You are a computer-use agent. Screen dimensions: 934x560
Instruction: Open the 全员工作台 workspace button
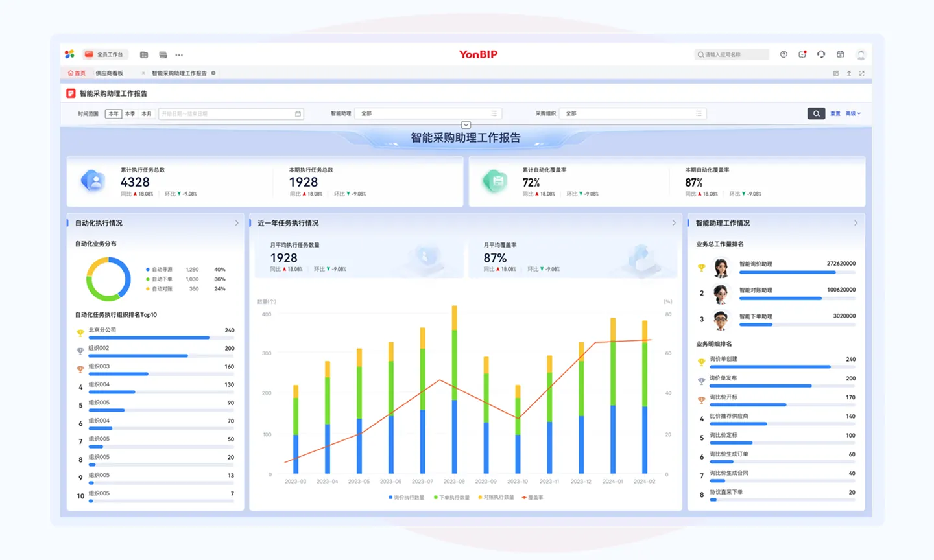click(104, 54)
